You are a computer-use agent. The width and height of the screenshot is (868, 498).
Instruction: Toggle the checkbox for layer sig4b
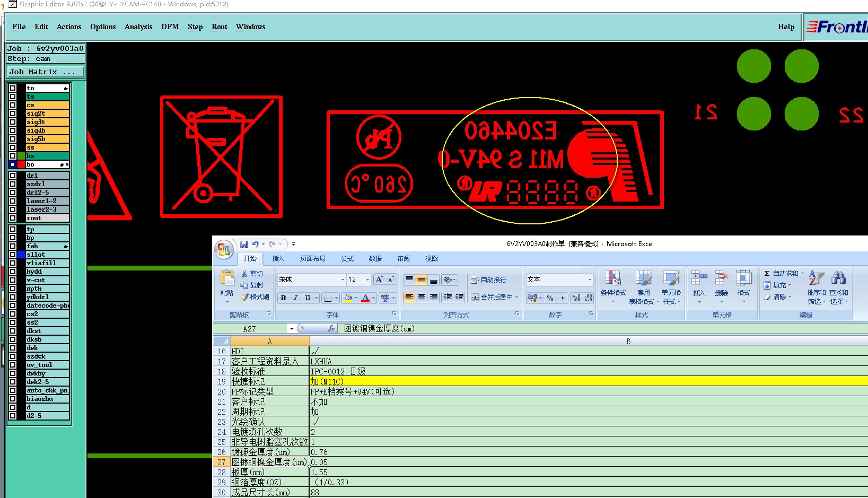(13, 130)
